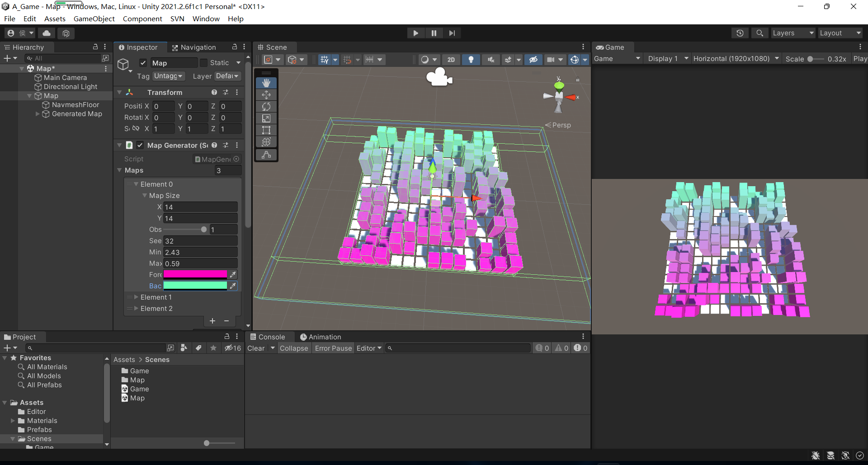Pick Foreground colour with eyedropper
Screen dimensions: 868x465
[233, 274]
